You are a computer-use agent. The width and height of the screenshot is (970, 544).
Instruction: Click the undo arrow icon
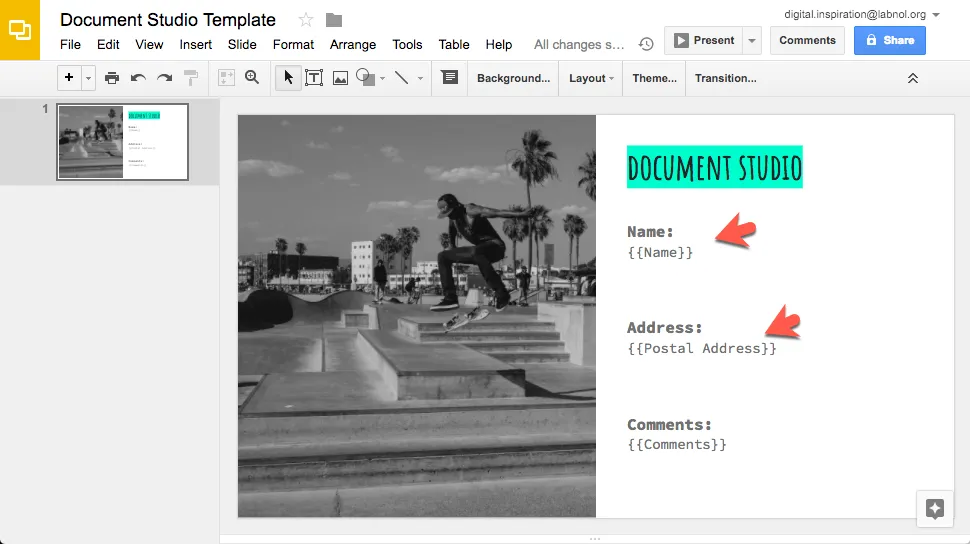tap(138, 78)
